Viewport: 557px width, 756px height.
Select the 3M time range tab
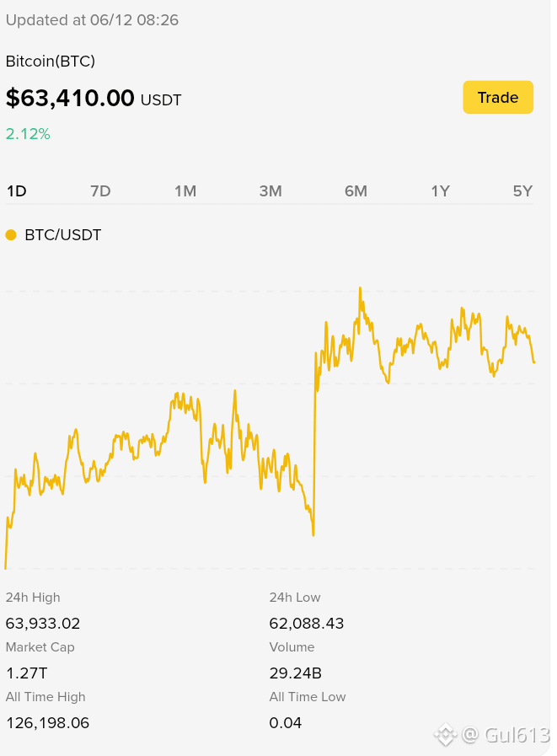click(270, 191)
